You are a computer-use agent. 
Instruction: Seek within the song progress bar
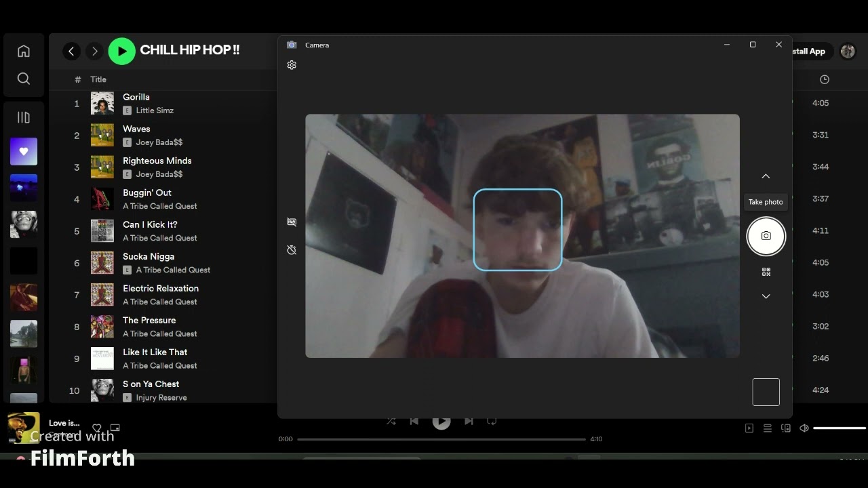(441, 439)
